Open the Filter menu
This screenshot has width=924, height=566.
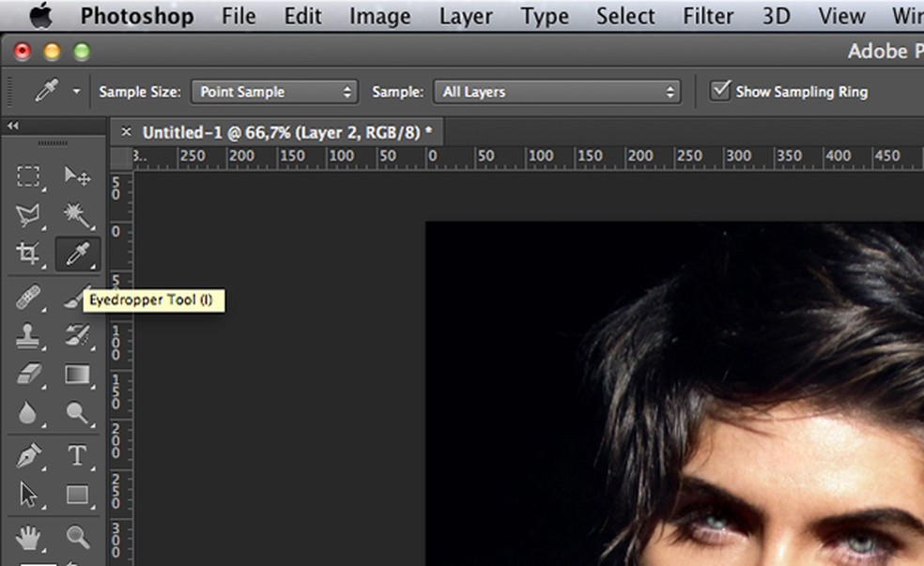point(708,16)
